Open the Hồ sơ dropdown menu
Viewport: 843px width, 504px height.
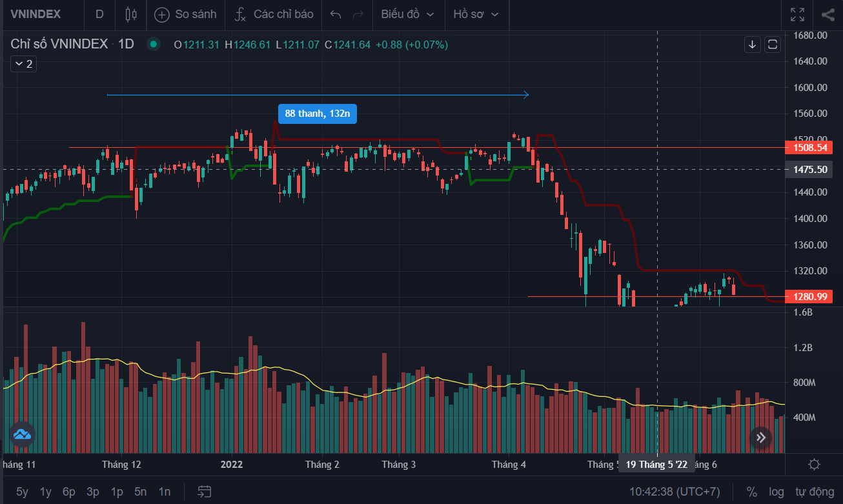point(476,14)
